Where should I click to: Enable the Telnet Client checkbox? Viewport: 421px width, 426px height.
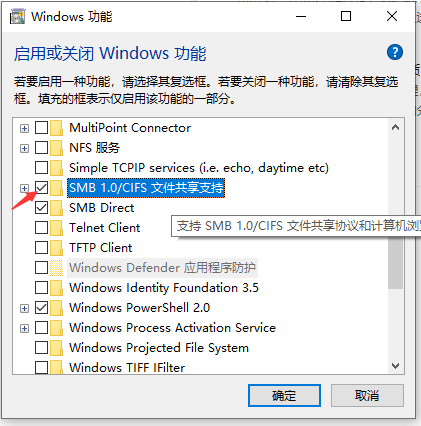[41, 228]
